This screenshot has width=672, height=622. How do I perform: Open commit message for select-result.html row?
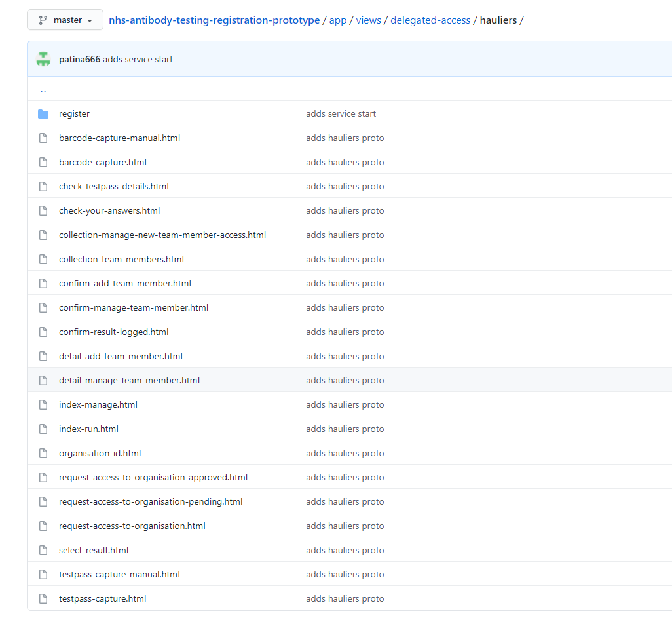(x=345, y=550)
